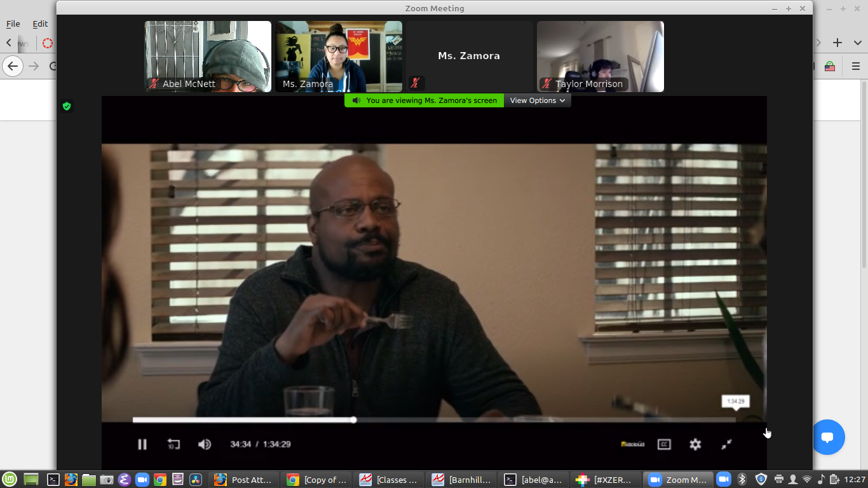
Task: Launch Emacs from the panel
Action: [125, 480]
